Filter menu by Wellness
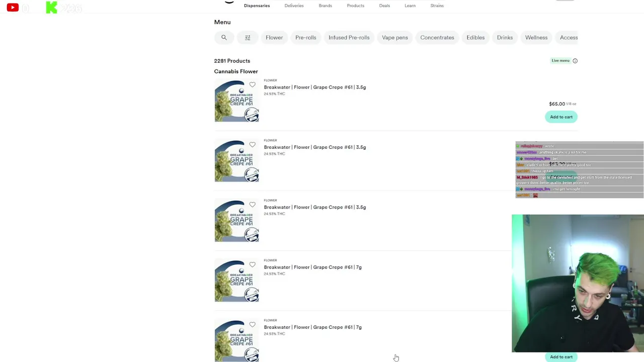 536,38
